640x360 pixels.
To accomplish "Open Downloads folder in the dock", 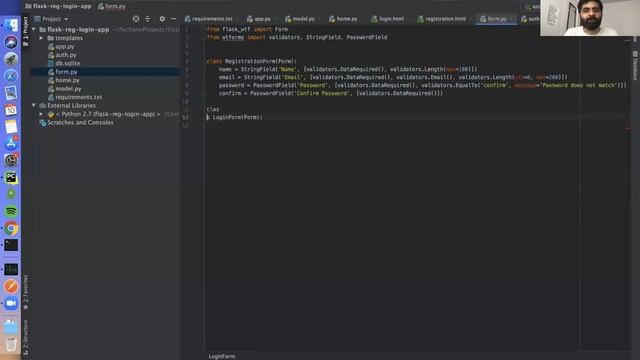I will pos(11,326).
